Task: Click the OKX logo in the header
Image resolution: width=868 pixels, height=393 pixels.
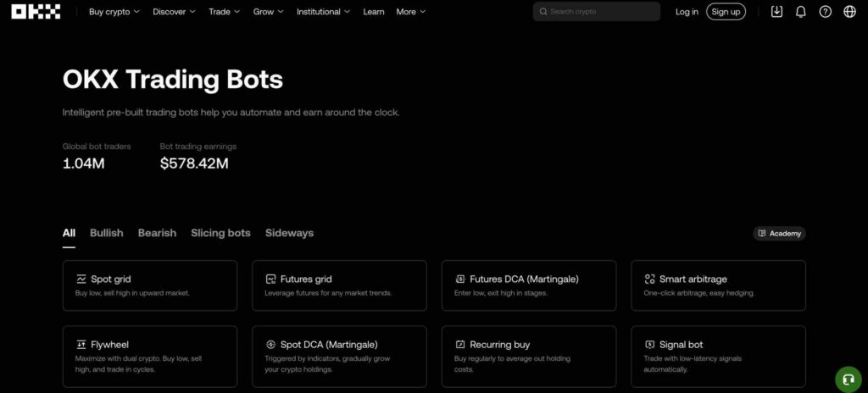Action: (x=36, y=12)
